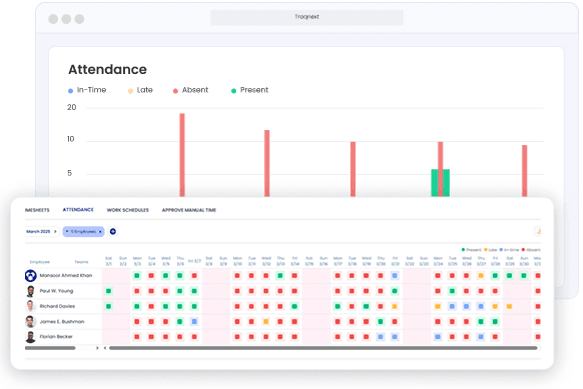
Task: Open the Attendance tab
Action: click(78, 210)
